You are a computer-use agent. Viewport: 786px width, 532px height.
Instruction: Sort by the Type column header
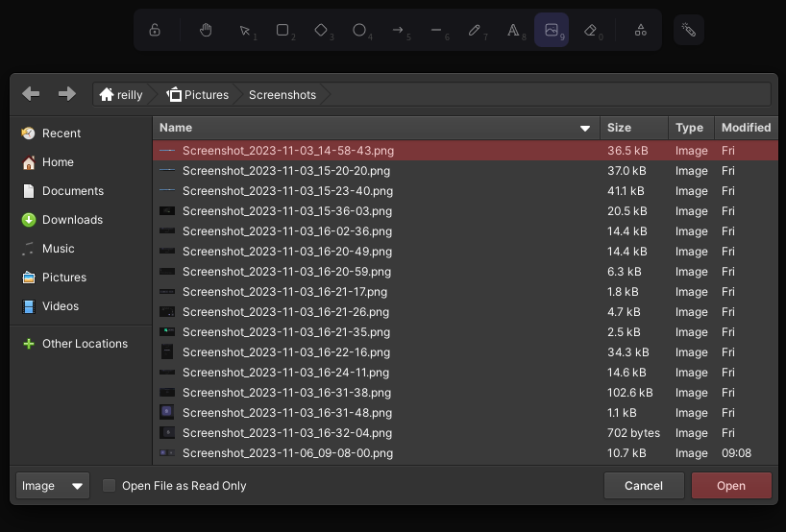(691, 128)
